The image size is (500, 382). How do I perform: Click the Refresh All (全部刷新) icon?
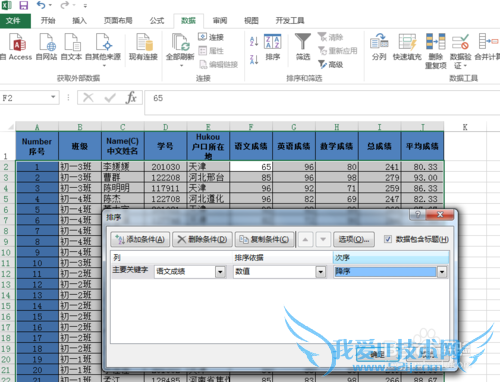tap(180, 43)
